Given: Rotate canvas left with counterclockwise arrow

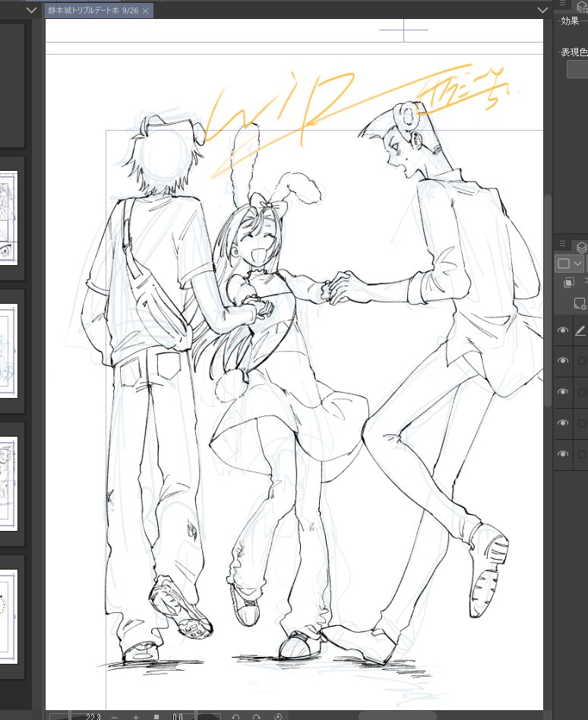Looking at the screenshot, I should (x=236, y=717).
